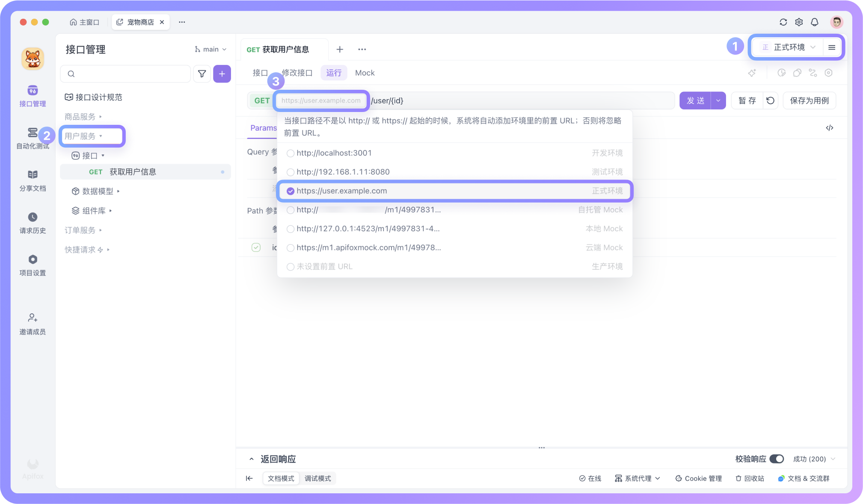Click the refresh icon in title bar
This screenshot has height=504, width=863.
point(783,22)
